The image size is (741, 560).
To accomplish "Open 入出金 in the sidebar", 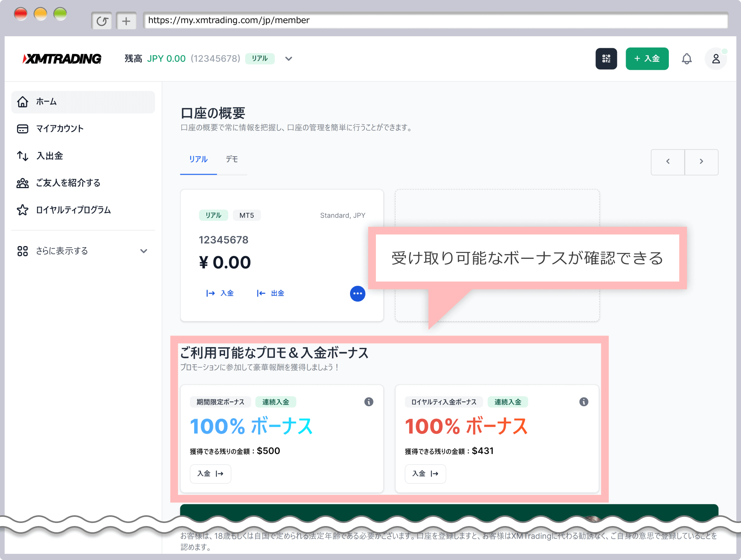I will pyautogui.click(x=83, y=156).
